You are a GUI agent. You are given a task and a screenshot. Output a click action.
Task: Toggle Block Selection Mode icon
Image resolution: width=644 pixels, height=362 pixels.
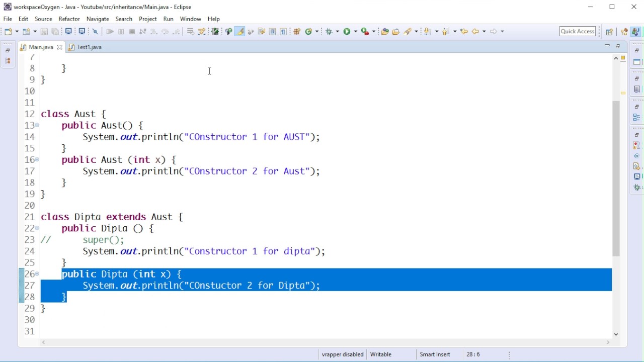click(x=272, y=31)
